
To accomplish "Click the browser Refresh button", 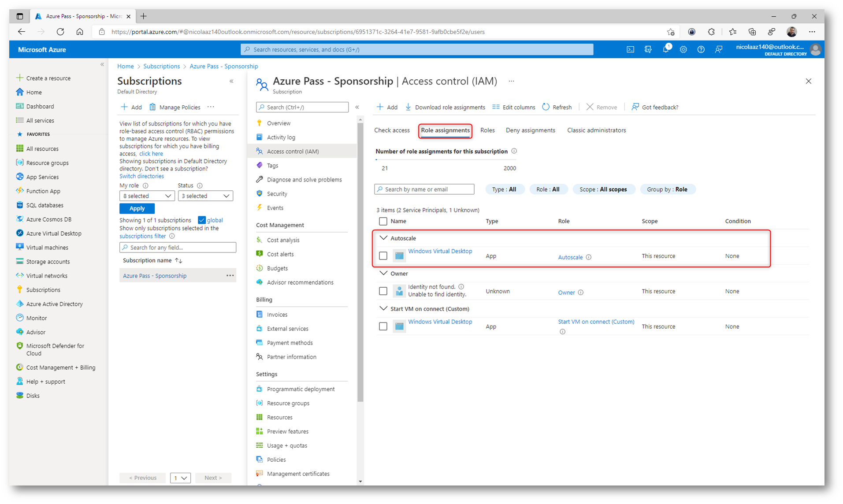I will pyautogui.click(x=60, y=32).
